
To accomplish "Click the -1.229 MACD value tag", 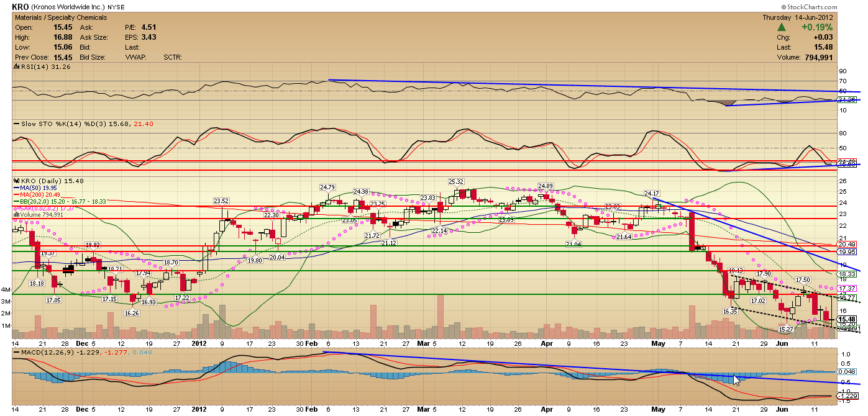I will click(x=848, y=396).
